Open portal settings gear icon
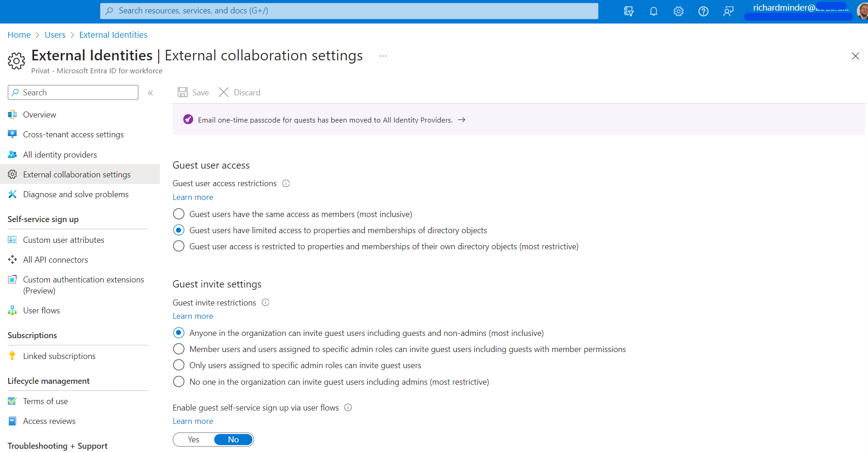Image resolution: width=868 pixels, height=452 pixels. click(x=678, y=11)
